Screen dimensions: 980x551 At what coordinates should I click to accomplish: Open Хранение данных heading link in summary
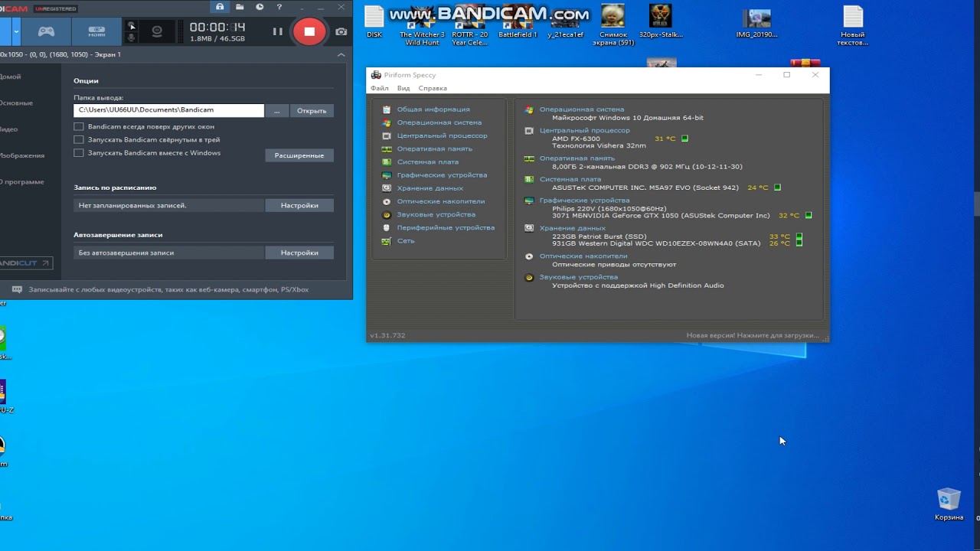[573, 228]
